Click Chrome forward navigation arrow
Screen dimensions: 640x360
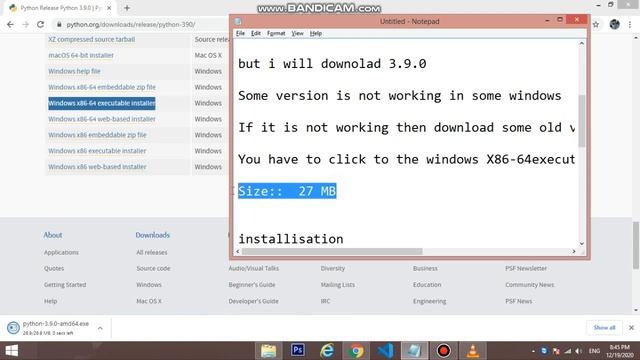25,24
